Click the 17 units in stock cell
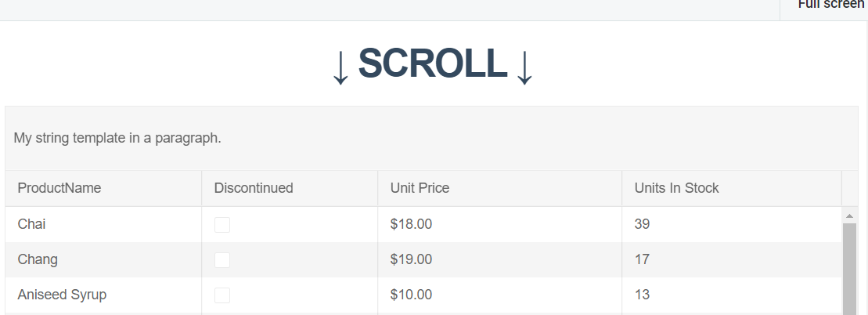The height and width of the screenshot is (315, 868). coord(642,259)
